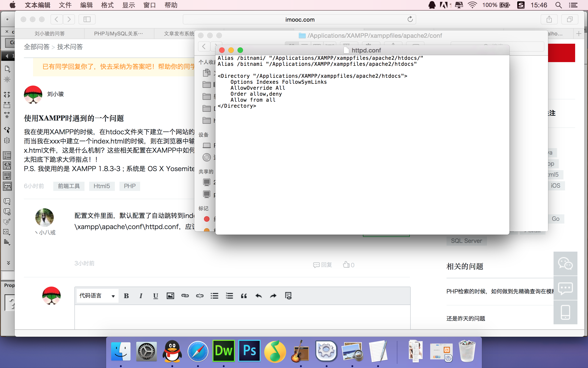
Task: Click the Wi-Fi status icon
Action: point(472,5)
